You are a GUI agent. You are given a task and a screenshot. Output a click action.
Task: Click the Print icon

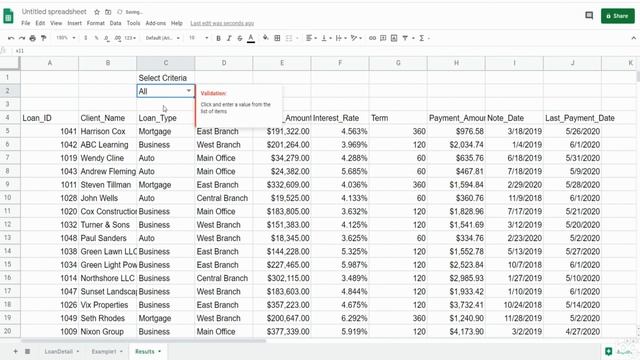coord(33,38)
